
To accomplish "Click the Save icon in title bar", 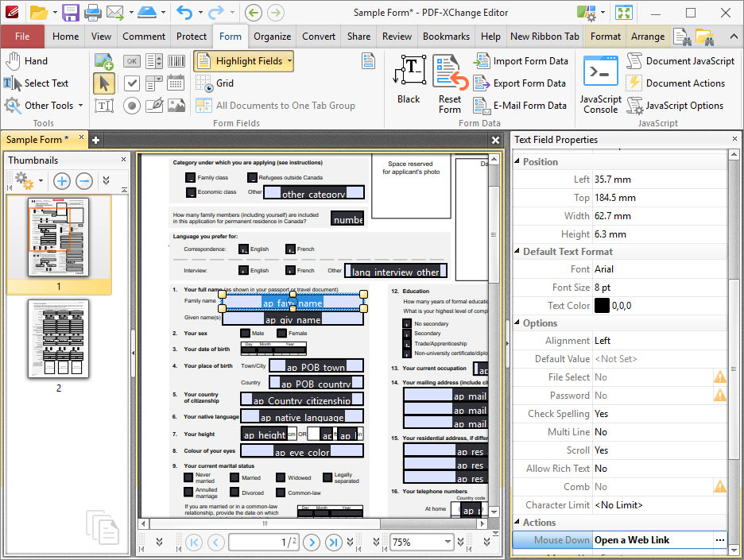I will (x=72, y=13).
